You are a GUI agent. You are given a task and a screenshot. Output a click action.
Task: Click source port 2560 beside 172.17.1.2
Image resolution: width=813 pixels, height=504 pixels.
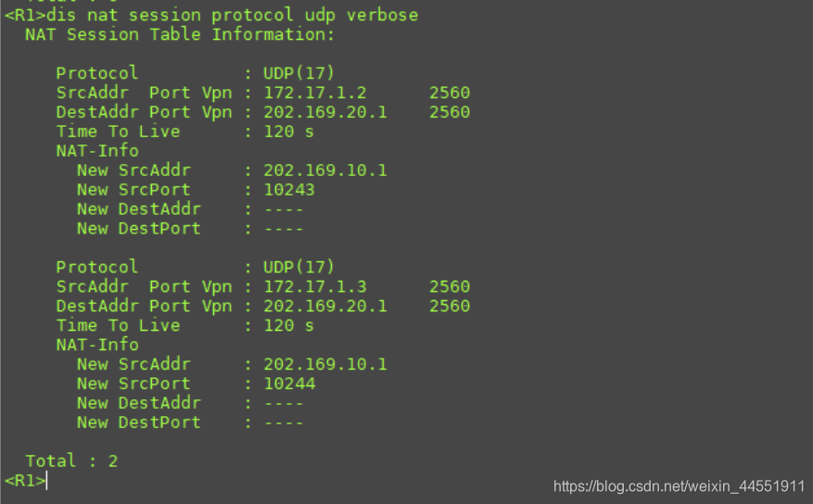[x=450, y=93]
